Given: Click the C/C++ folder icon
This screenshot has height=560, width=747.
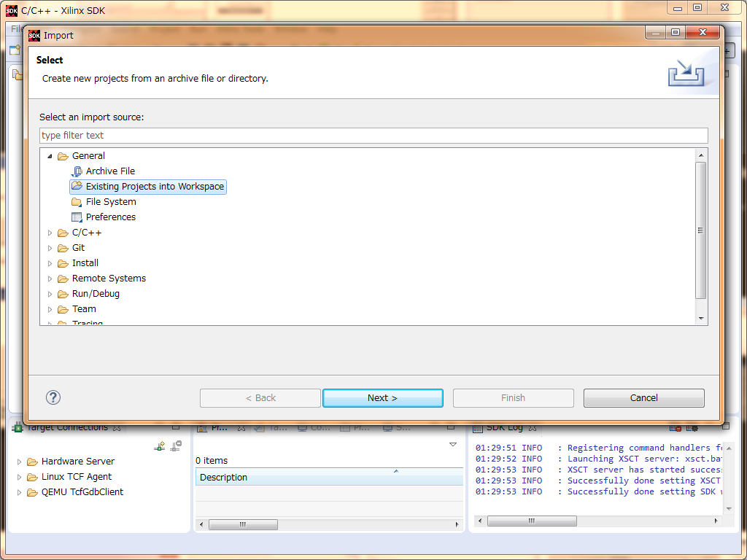Looking at the screenshot, I should tap(63, 233).
